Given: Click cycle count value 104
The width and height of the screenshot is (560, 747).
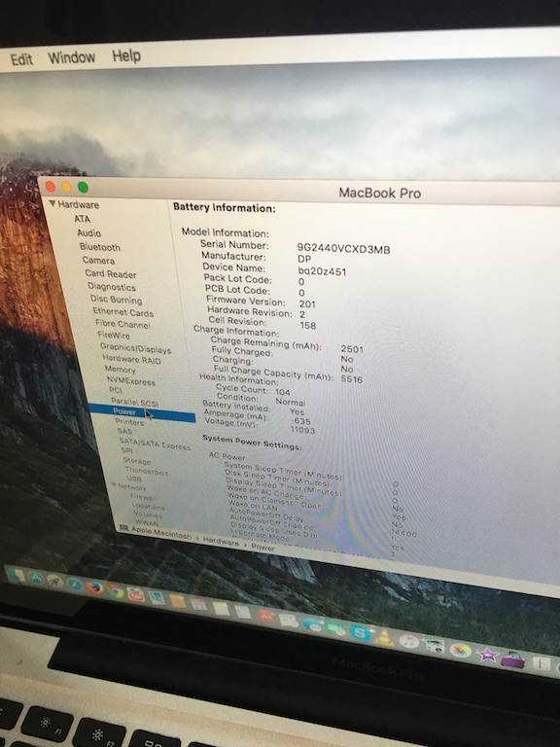Looking at the screenshot, I should click(x=282, y=392).
